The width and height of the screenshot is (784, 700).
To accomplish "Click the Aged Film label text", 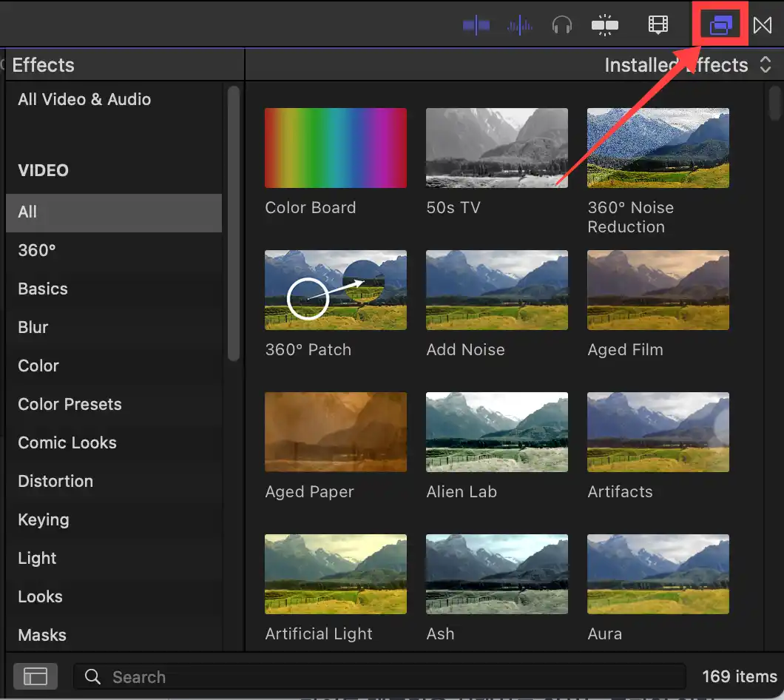I will pos(626,350).
